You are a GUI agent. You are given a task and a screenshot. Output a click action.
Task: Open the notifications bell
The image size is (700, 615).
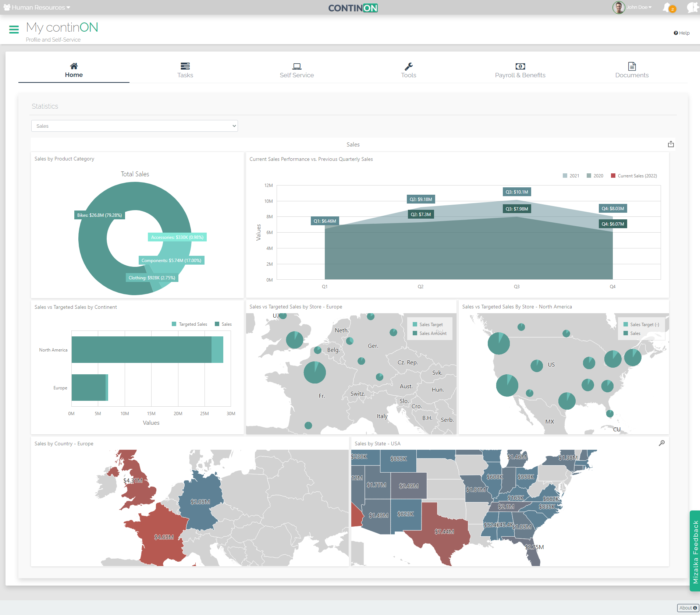[667, 7]
